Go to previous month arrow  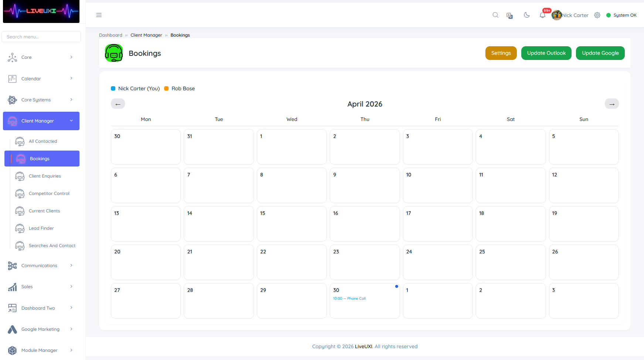tap(118, 104)
